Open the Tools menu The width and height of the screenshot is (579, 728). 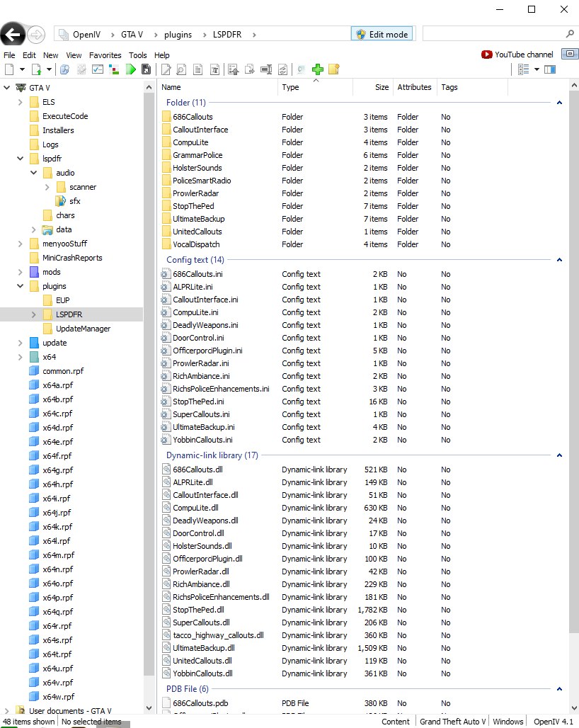point(138,55)
